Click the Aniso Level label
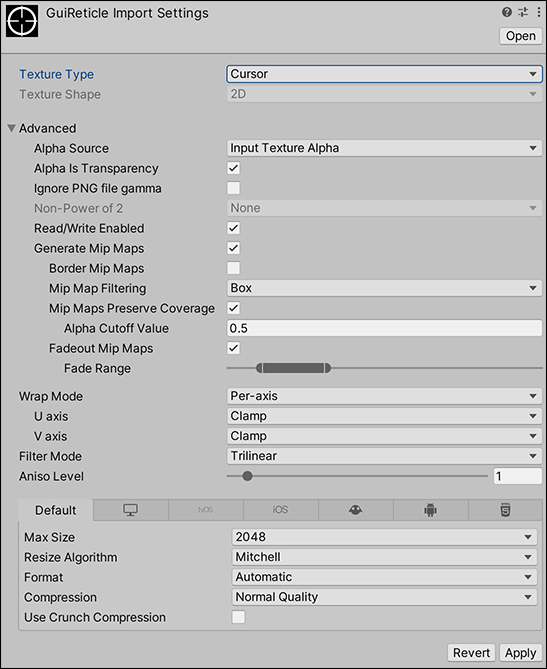The height and width of the screenshot is (669, 547). click(51, 476)
